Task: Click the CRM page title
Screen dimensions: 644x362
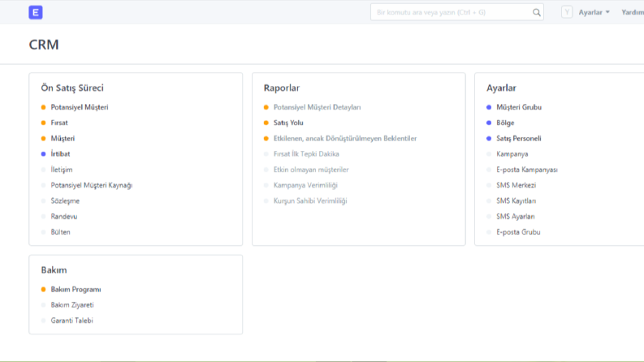Action: coord(44,45)
